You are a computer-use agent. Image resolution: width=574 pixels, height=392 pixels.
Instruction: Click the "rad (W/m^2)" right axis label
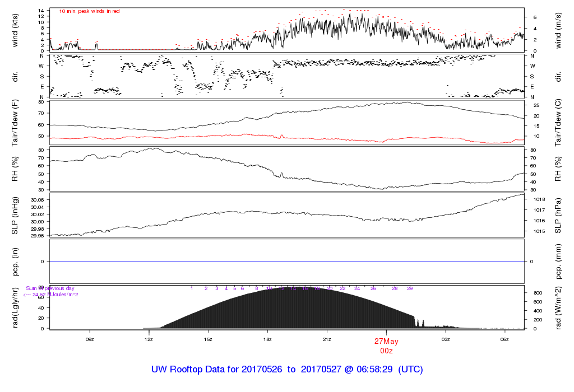(x=558, y=308)
